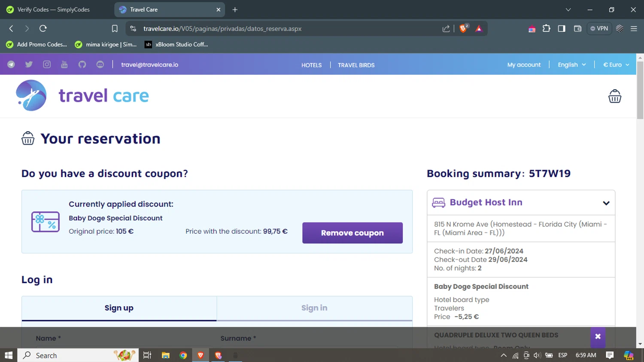Bookmark this page
The image size is (644, 362).
(x=115, y=28)
